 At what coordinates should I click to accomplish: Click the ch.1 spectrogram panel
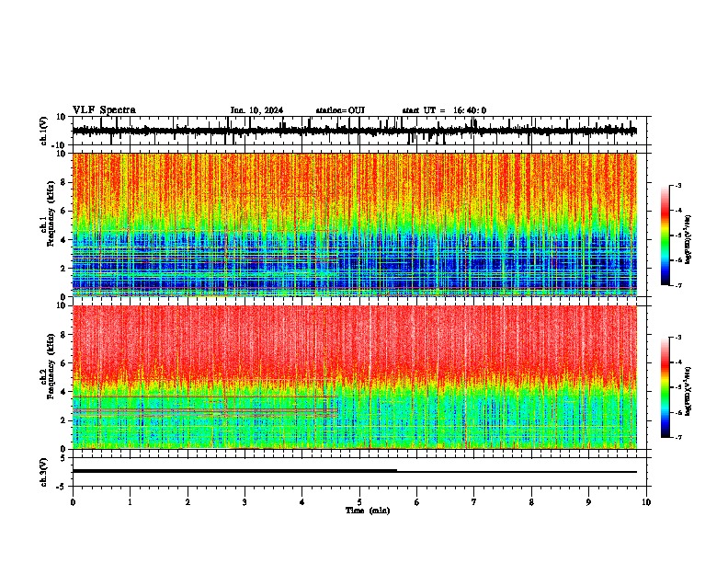tap(355, 224)
